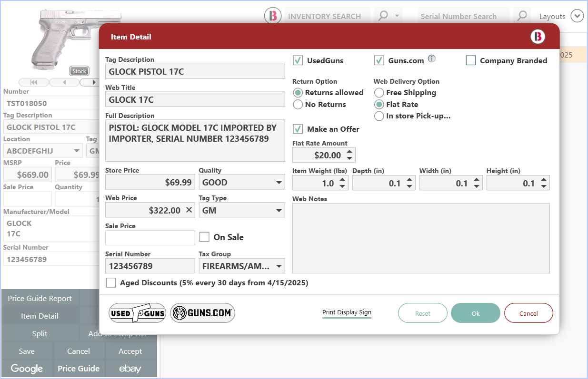Toggle the Make an Offer checkbox
Image resolution: width=588 pixels, height=379 pixels.
298,129
